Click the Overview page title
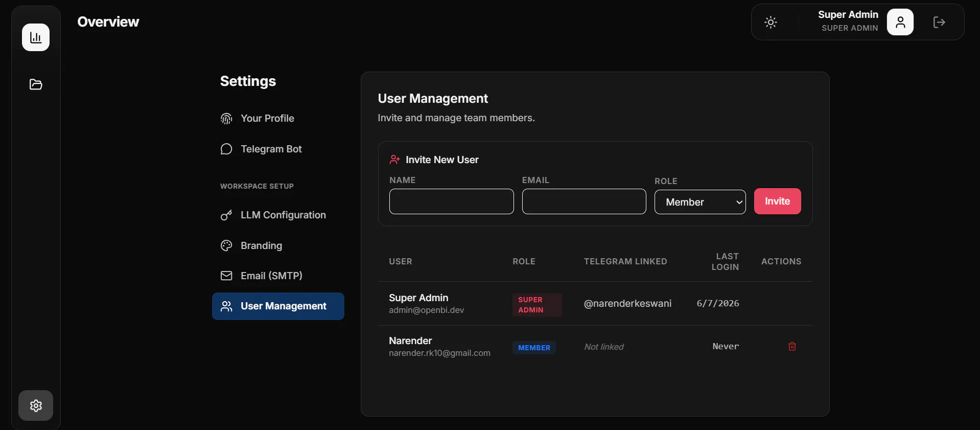This screenshot has height=430, width=980. pos(108,21)
